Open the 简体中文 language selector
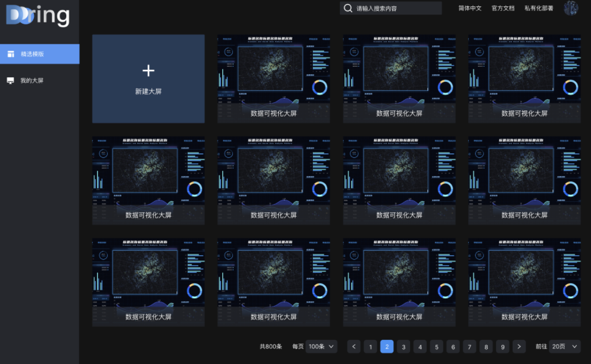Viewport: 591px width, 364px height. tap(470, 8)
